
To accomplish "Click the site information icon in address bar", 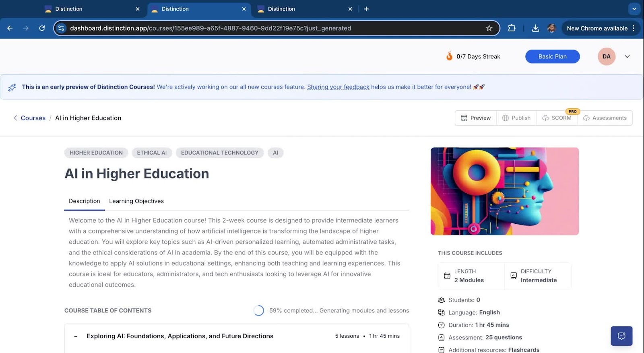I will point(61,28).
